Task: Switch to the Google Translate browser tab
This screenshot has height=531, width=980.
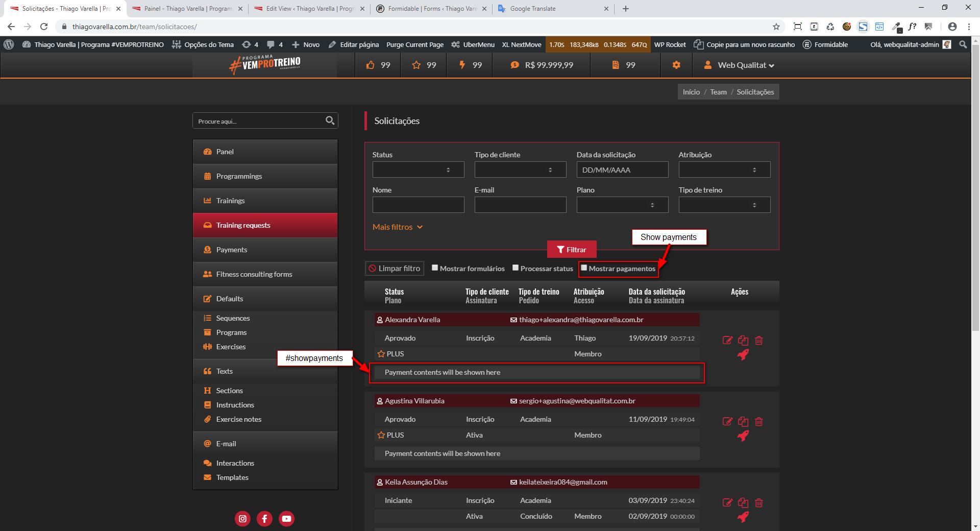Action: (532, 9)
